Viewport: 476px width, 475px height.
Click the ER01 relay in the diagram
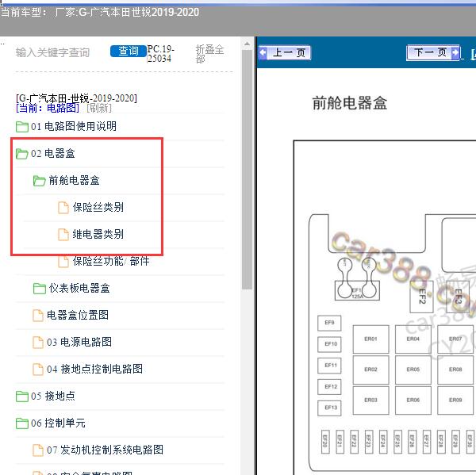point(370,339)
